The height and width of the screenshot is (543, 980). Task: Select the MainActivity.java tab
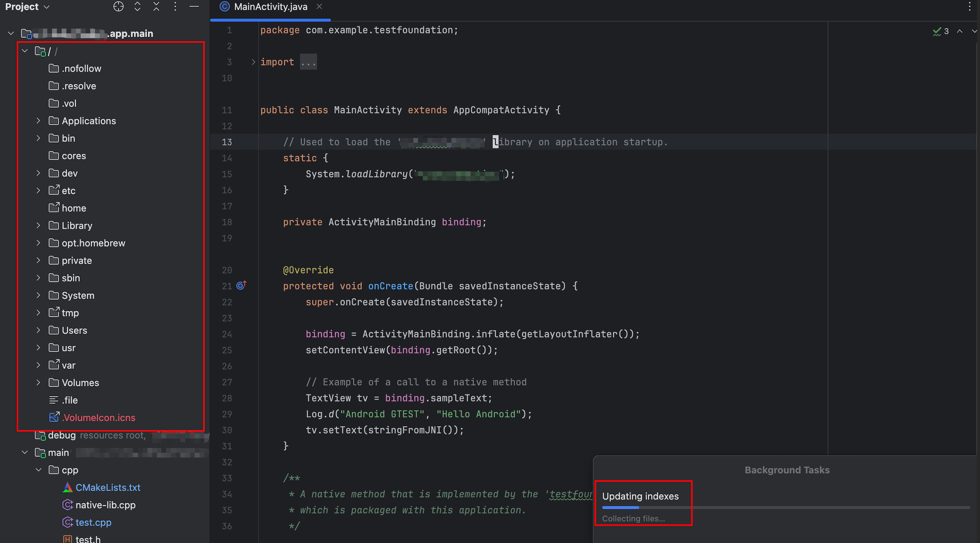point(270,7)
